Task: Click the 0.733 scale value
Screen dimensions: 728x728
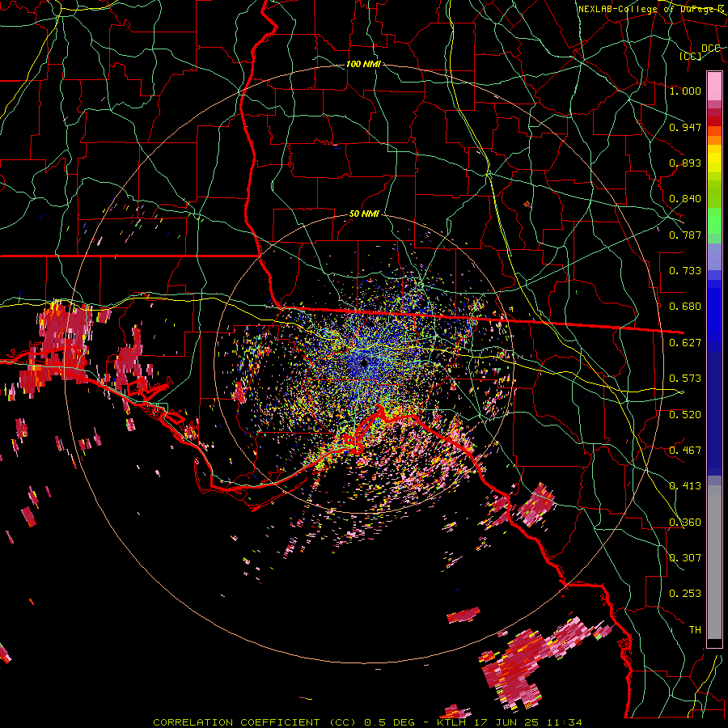Action: pyautogui.click(x=685, y=271)
